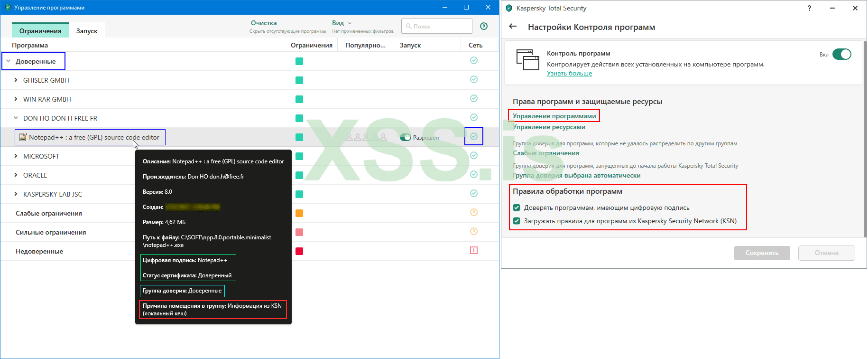
Task: Click network status icon in ORACLE row
Action: click(474, 174)
